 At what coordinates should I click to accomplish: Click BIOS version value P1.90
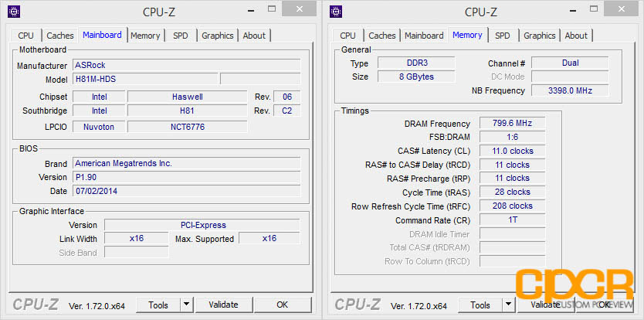(x=186, y=177)
